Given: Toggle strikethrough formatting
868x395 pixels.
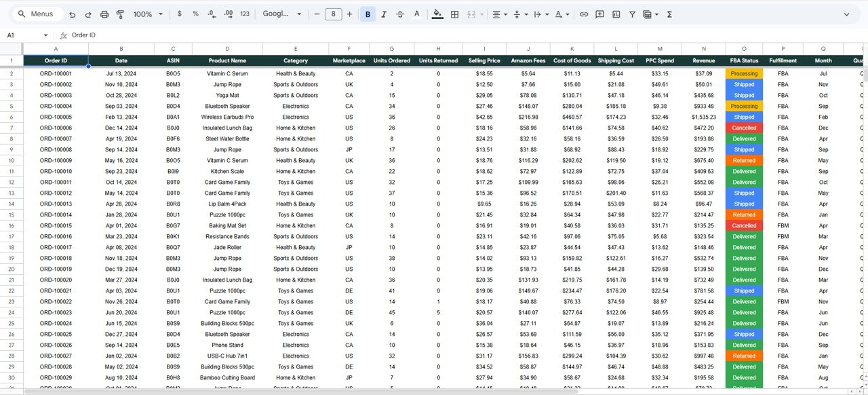Looking at the screenshot, I should coord(399,14).
